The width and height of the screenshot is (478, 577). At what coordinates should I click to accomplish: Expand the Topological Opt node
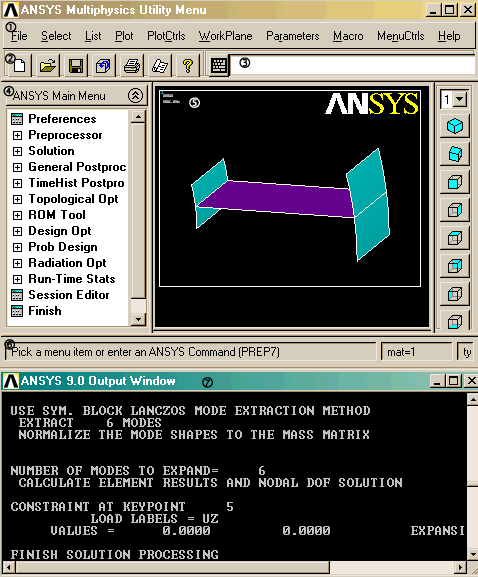17,199
